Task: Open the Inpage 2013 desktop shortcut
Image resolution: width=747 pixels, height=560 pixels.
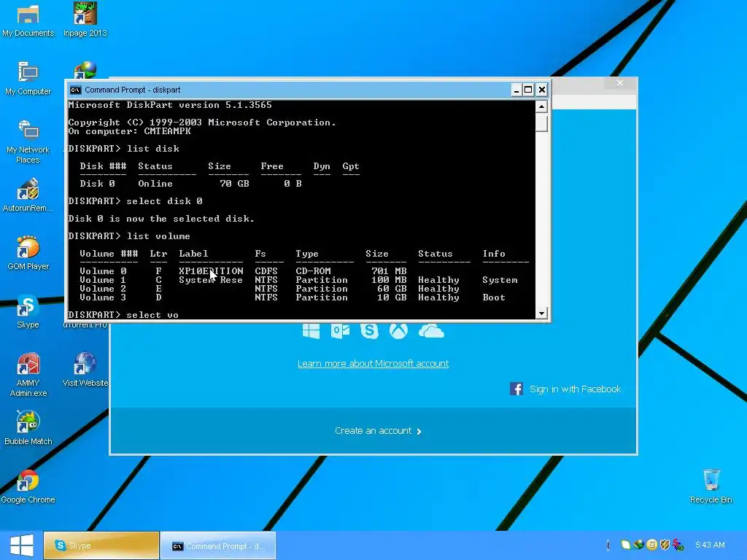Action: click(85, 20)
